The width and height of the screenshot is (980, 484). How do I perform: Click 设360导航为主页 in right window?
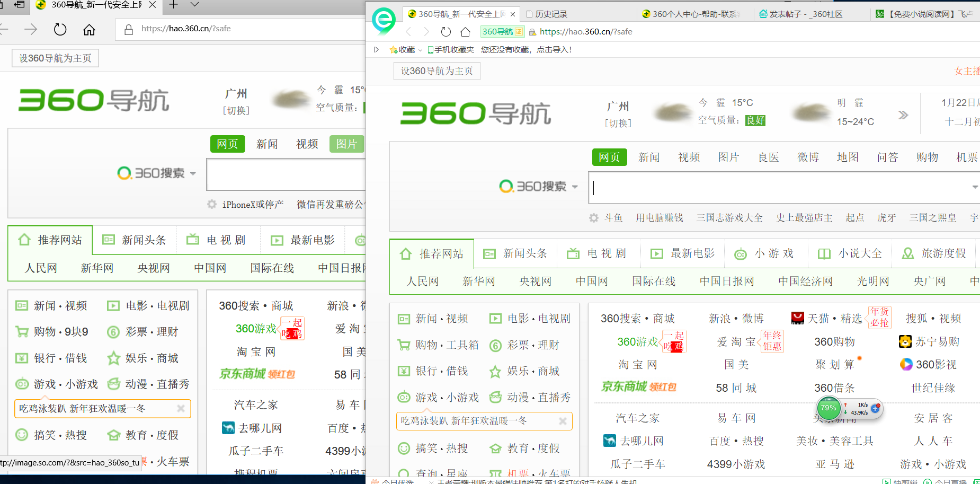(436, 71)
